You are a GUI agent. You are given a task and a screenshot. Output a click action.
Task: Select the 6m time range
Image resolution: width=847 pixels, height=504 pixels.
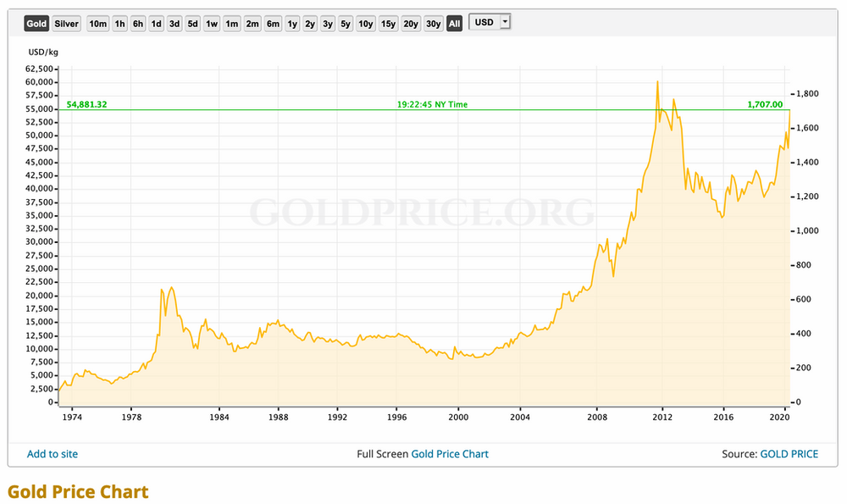[x=273, y=23]
